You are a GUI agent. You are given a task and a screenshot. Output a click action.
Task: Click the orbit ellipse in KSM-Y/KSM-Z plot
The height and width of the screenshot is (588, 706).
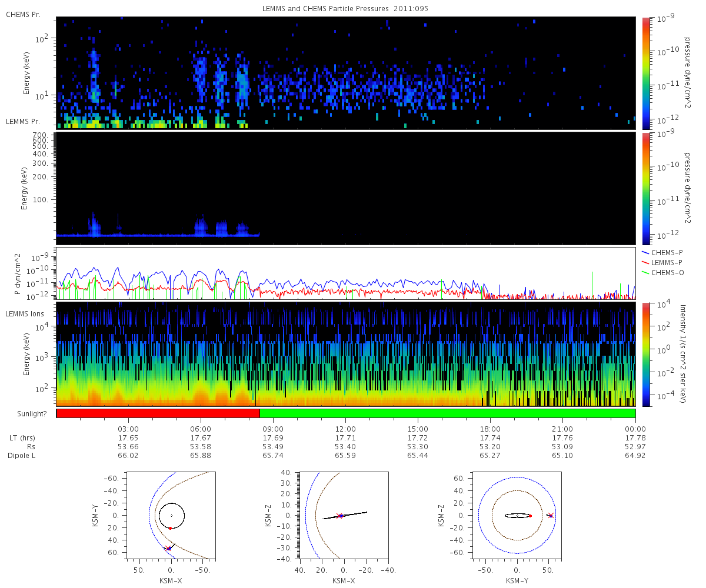click(518, 516)
